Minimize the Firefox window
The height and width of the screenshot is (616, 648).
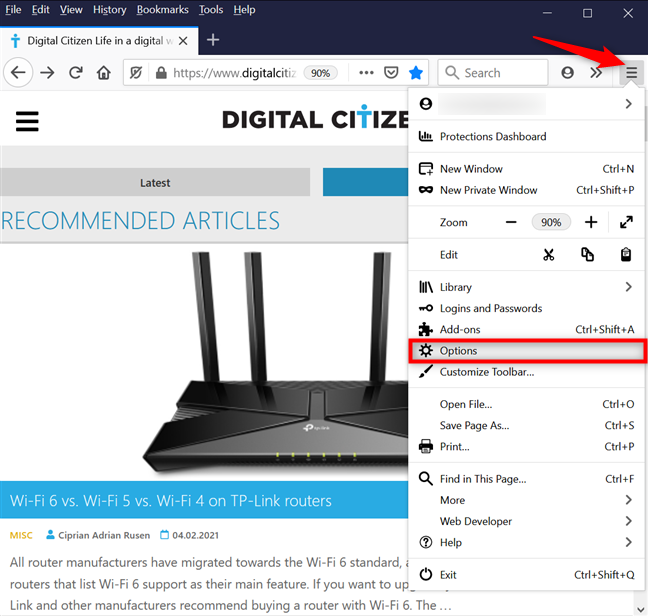[548, 13]
